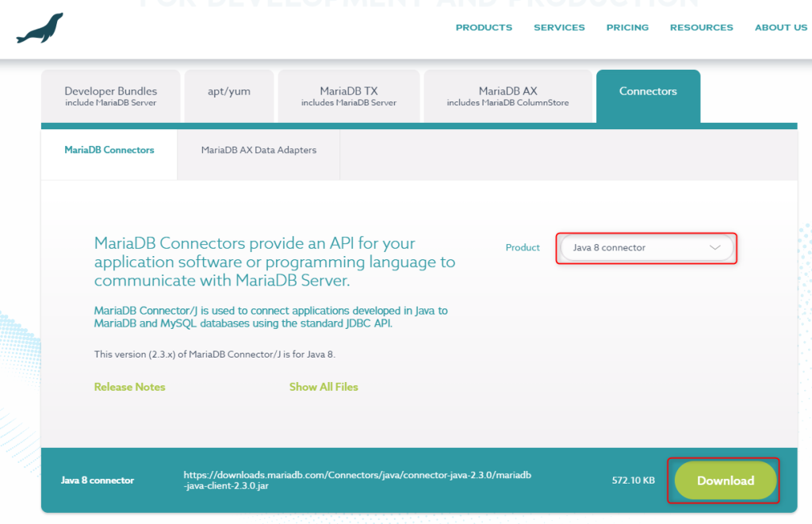Select the apt/yum tab
The height and width of the screenshot is (524, 812).
click(229, 96)
